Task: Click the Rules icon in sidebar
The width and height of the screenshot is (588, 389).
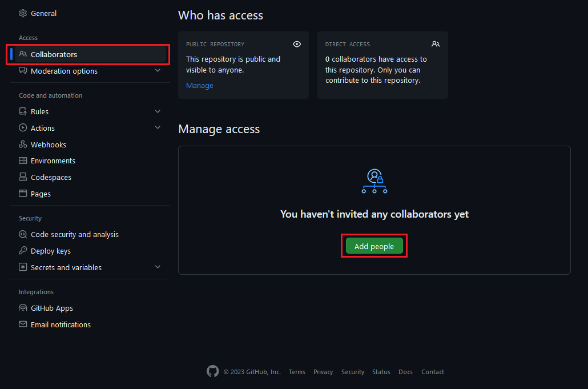Action: tap(23, 111)
